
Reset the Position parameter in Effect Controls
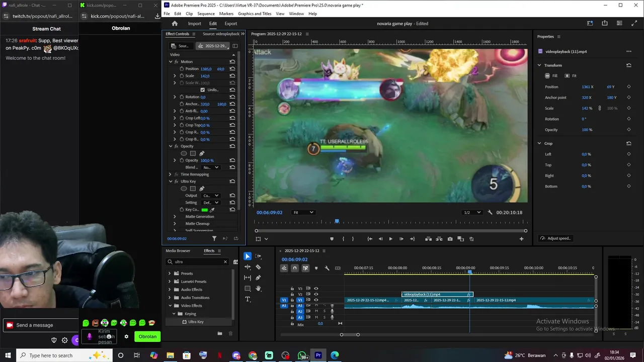coord(232,69)
